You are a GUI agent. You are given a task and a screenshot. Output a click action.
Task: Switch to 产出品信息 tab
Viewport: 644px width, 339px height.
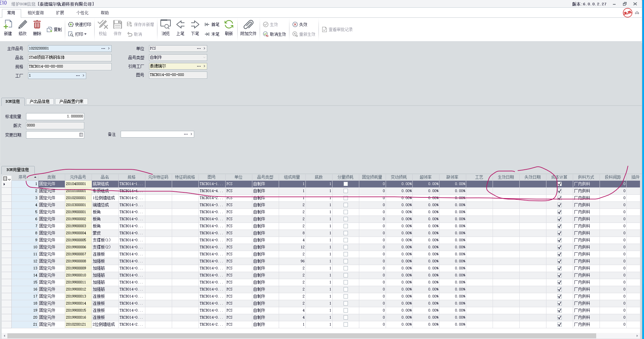coord(40,101)
